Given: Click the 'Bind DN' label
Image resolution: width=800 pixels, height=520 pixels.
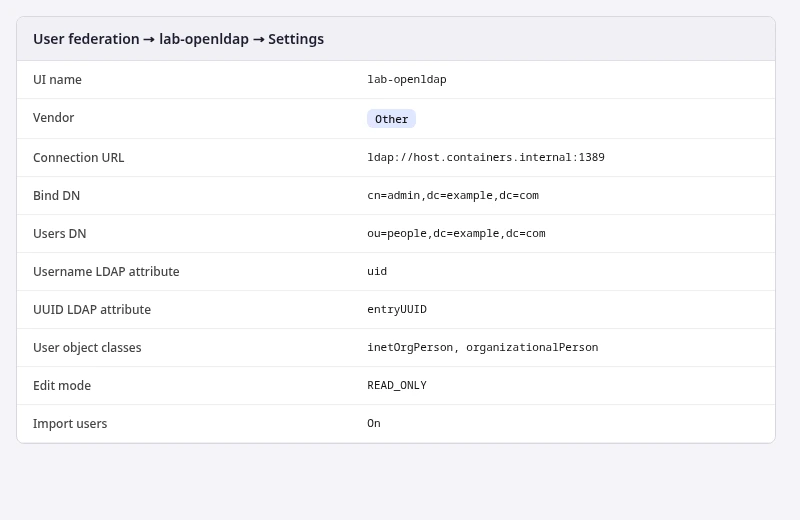Looking at the screenshot, I should [x=57, y=195].
